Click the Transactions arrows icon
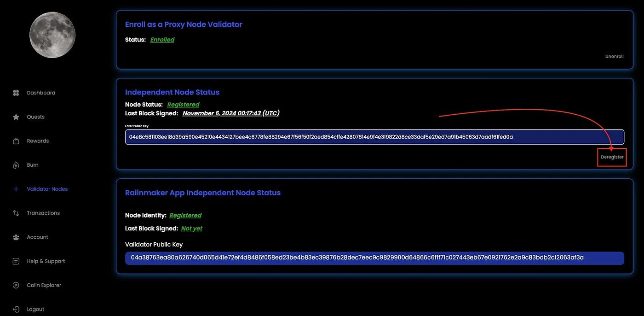This screenshot has height=316, width=644. tap(16, 213)
